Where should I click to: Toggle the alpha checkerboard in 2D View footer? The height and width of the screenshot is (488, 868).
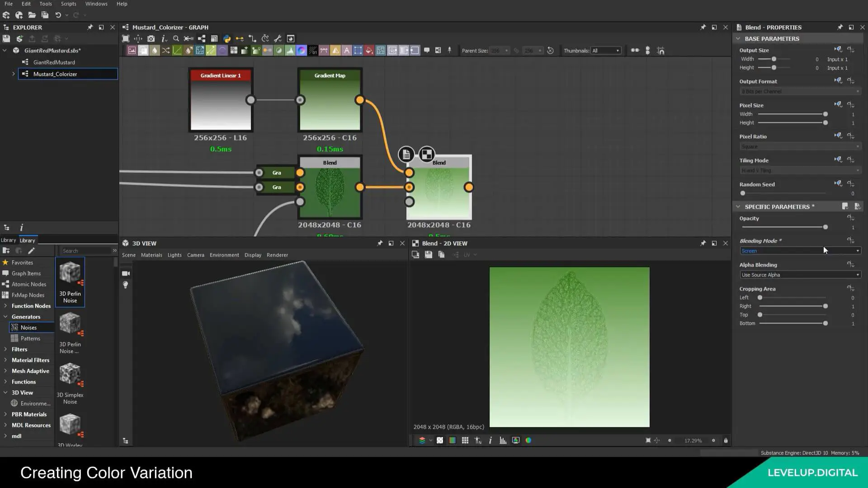pyautogui.click(x=440, y=441)
